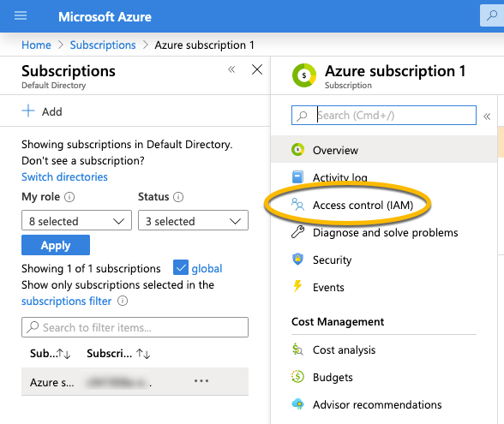Click info icon beside subscriptions filter
The width and height of the screenshot is (504, 424).
(123, 301)
